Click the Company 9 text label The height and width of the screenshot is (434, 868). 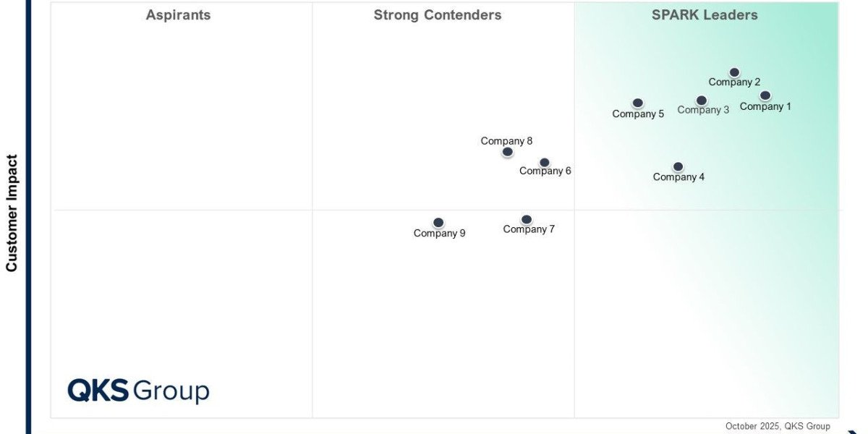point(439,234)
